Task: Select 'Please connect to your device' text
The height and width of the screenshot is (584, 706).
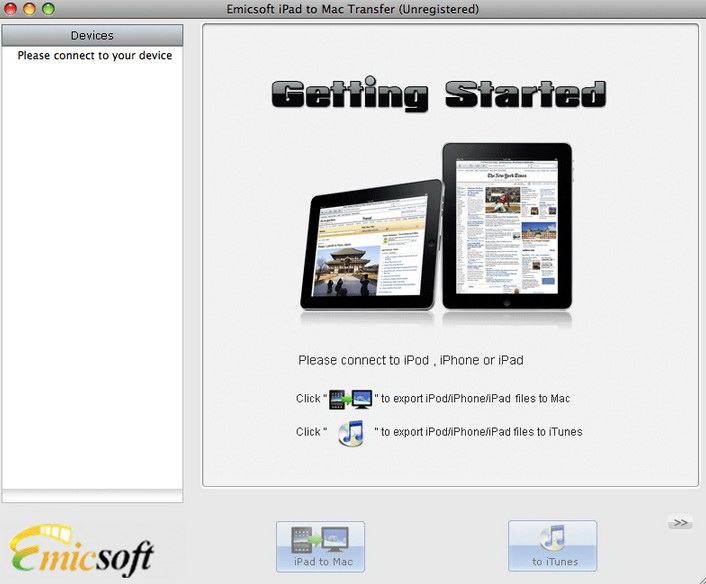Action: pos(95,55)
